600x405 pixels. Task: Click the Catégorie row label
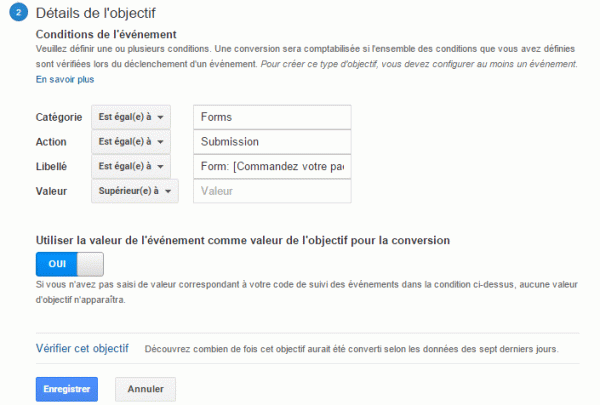coord(59,117)
